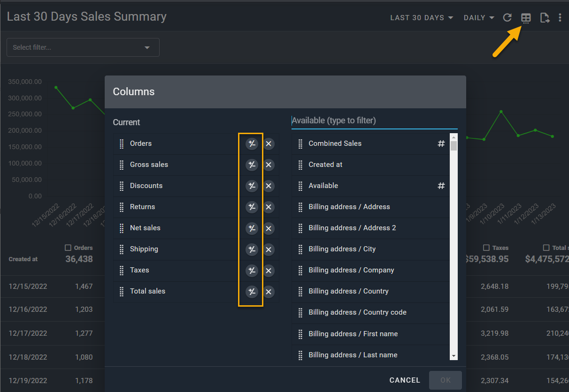Expand the Last 30 Days date range dropdown

422,18
